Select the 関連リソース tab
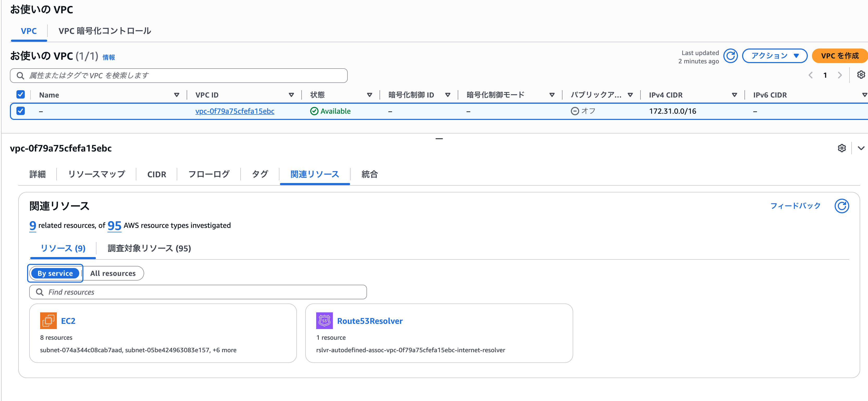The height and width of the screenshot is (401, 868). [x=315, y=174]
